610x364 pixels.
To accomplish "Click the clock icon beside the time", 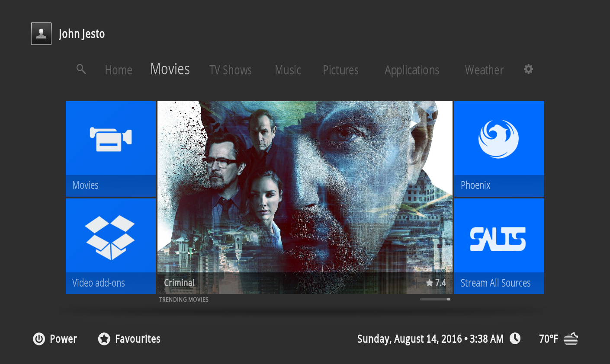I will [515, 338].
